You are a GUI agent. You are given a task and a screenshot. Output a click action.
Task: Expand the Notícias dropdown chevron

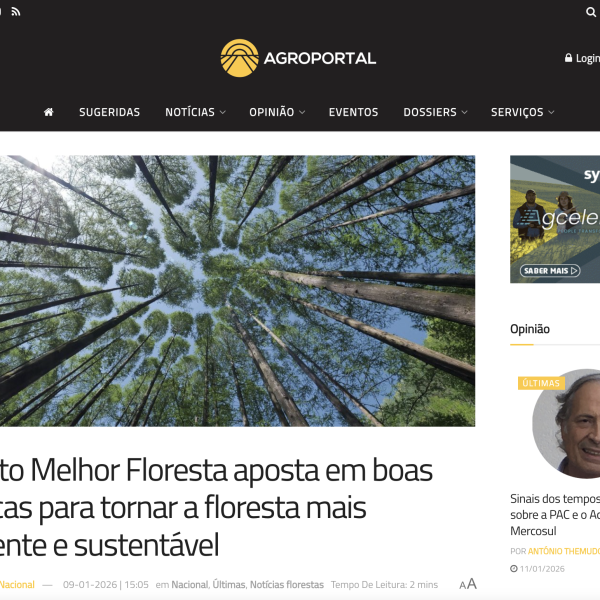[x=223, y=112]
